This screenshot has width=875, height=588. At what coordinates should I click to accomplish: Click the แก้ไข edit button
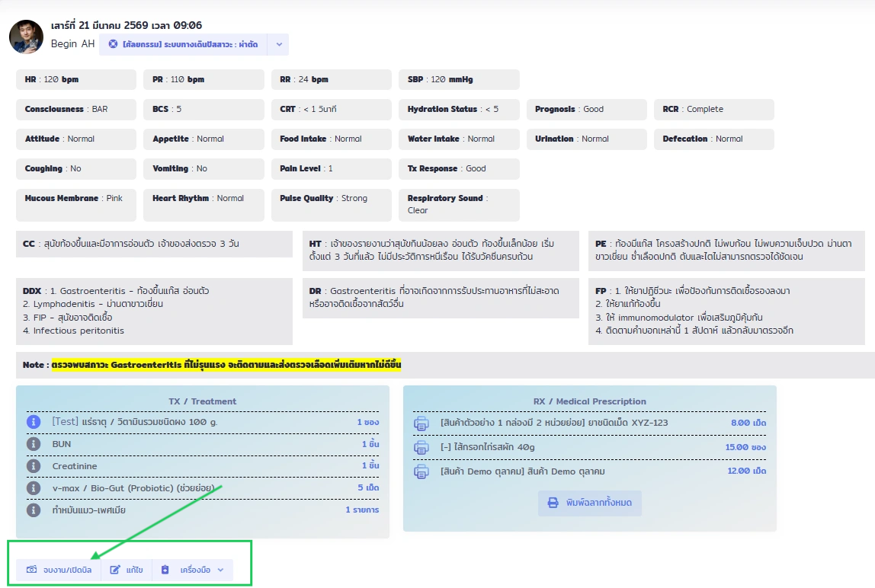point(126,570)
